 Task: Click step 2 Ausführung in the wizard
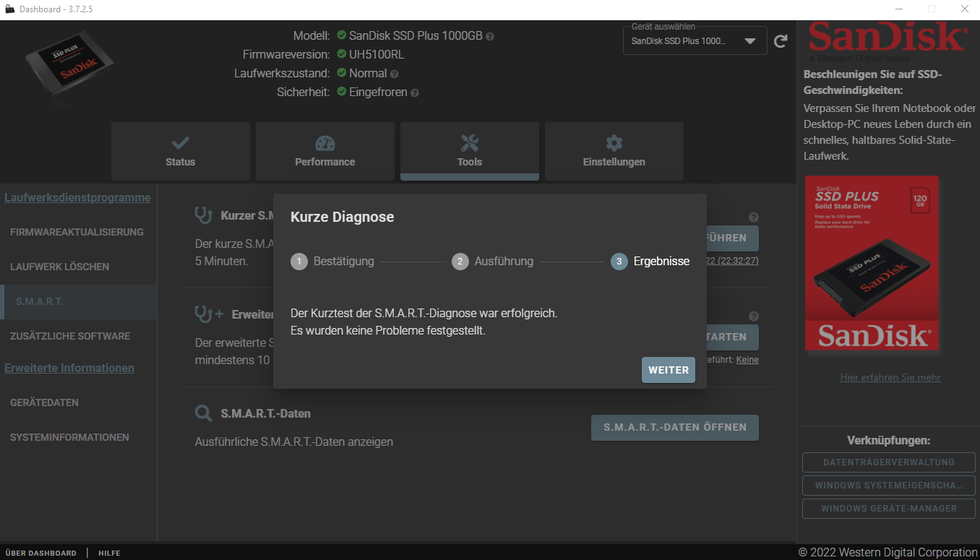(492, 262)
